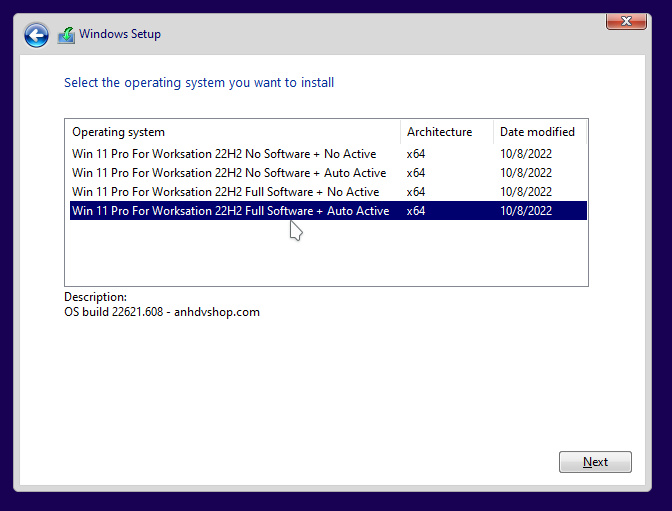Click x64 in the second row
672x511 pixels.
[416, 173]
